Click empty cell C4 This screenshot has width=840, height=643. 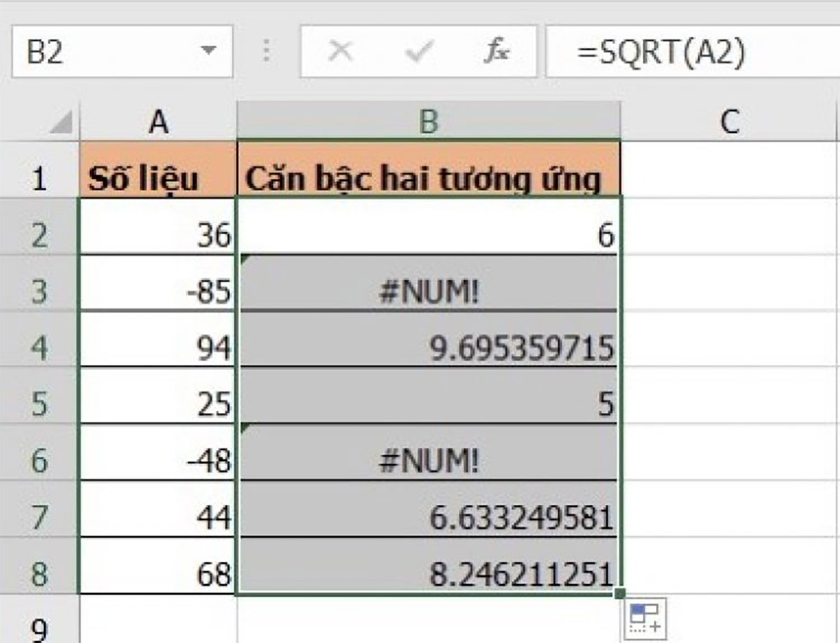pos(730,339)
